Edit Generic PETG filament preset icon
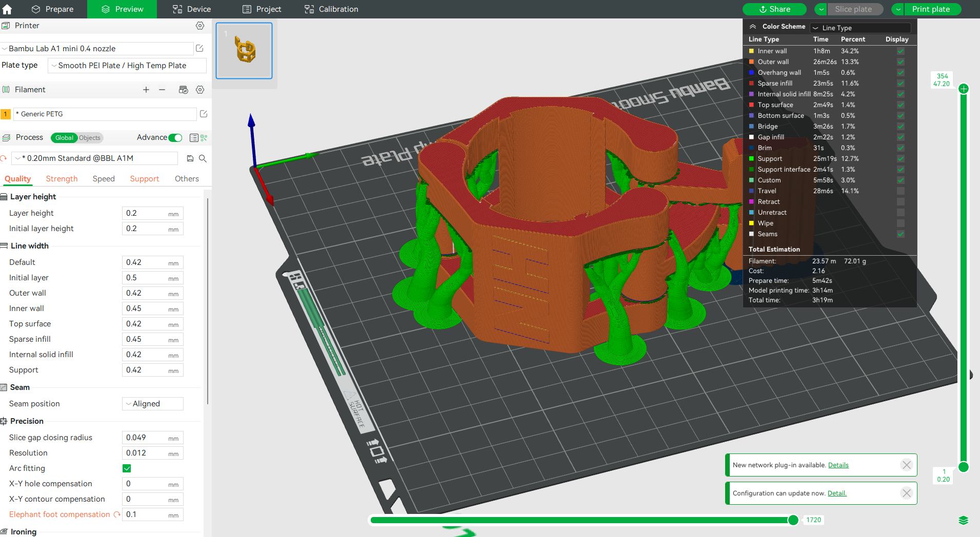Screen dimensions: 980x537 (x=204, y=114)
